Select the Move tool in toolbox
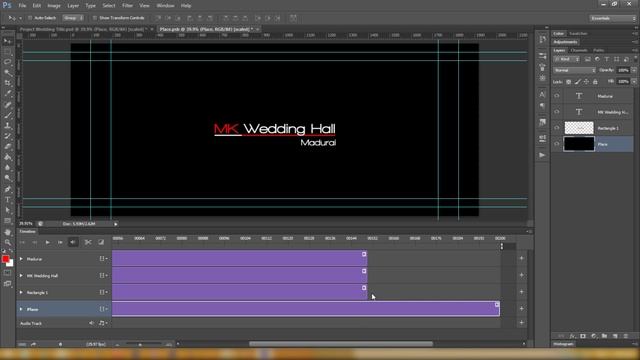 coord(7,41)
